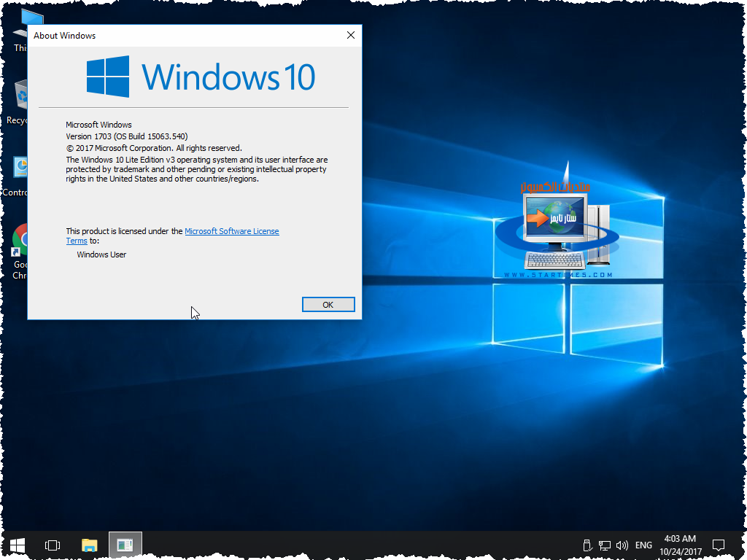Close the About Windows dialog

click(351, 35)
